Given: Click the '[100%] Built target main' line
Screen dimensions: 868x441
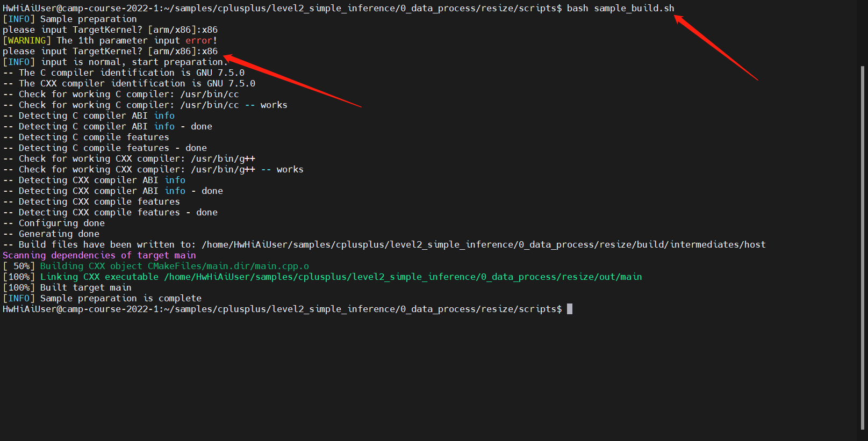Looking at the screenshot, I should [67, 287].
